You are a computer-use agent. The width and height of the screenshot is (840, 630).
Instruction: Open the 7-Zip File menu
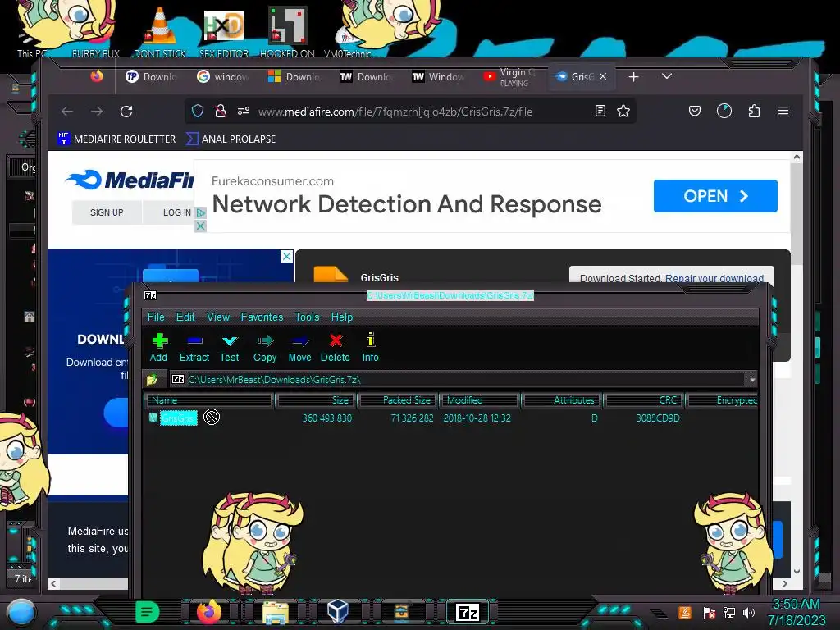pos(156,317)
